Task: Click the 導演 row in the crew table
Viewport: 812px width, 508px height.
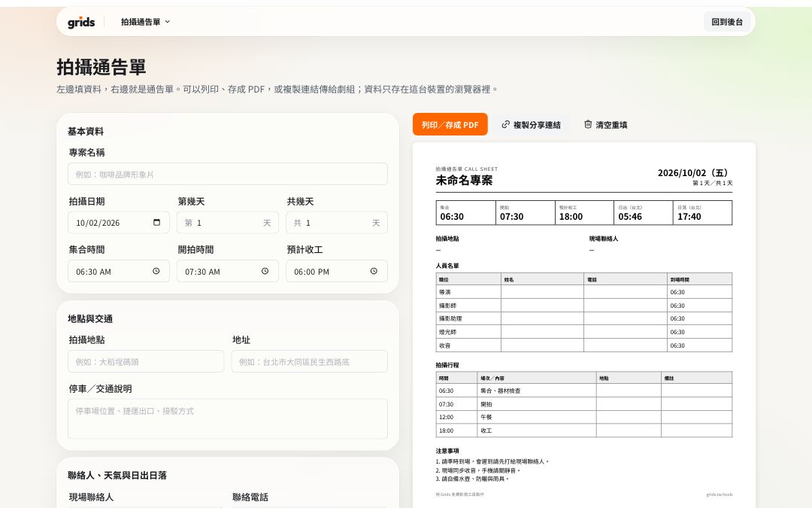Action: (x=584, y=292)
